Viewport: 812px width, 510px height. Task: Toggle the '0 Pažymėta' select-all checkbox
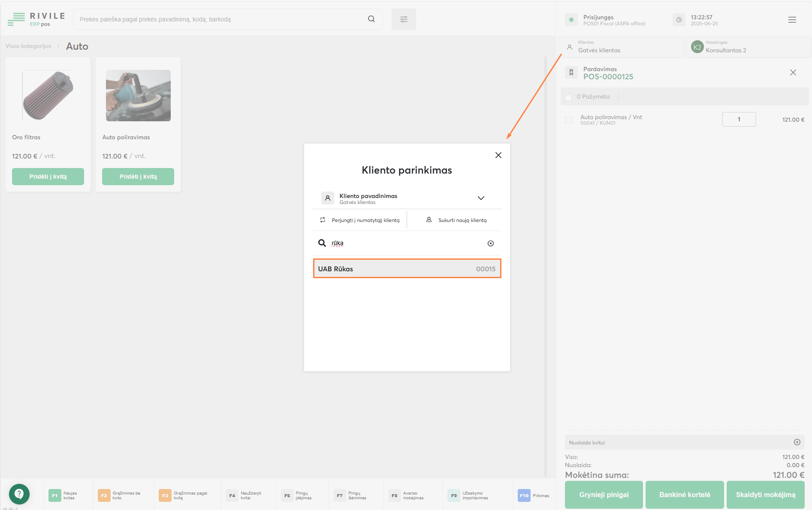pos(568,97)
